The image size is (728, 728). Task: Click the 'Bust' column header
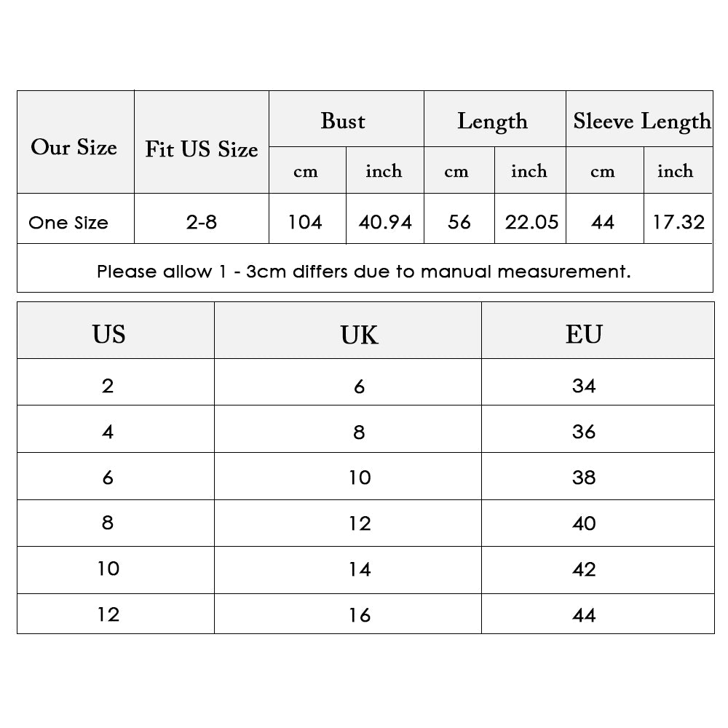point(347,119)
